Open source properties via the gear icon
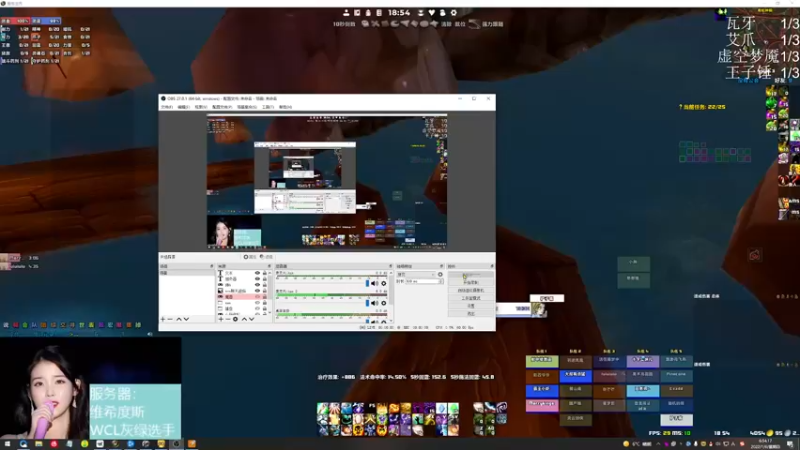Screen dimensions: 800x450 [x=235, y=319]
